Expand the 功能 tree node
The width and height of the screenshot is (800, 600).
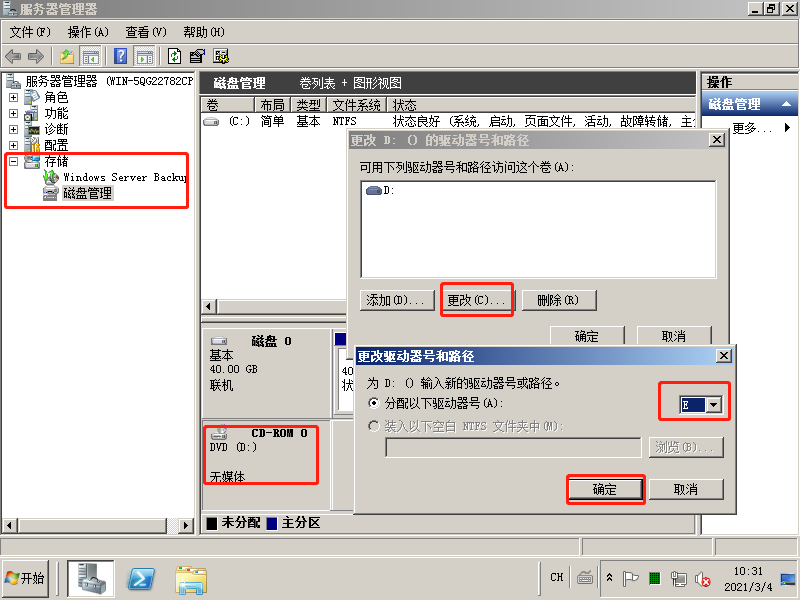14,113
